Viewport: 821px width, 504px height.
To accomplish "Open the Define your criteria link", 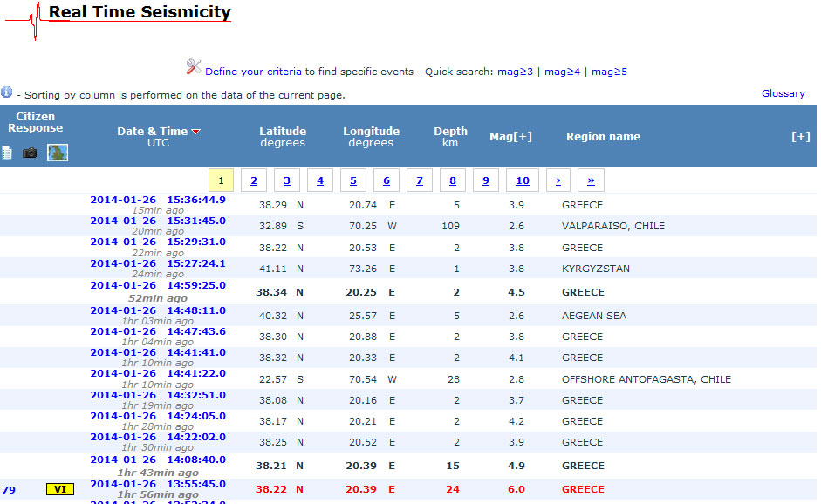I will click(253, 72).
